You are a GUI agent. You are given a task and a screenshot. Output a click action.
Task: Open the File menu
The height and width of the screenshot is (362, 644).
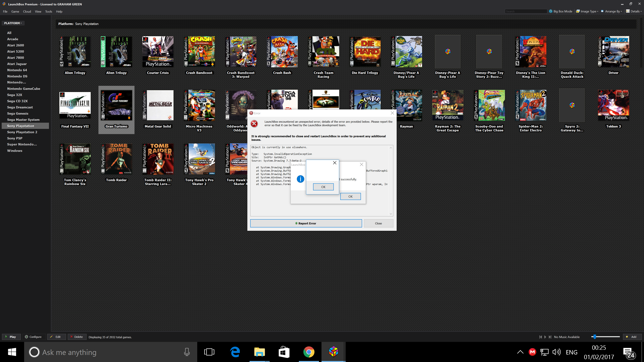coord(5,12)
